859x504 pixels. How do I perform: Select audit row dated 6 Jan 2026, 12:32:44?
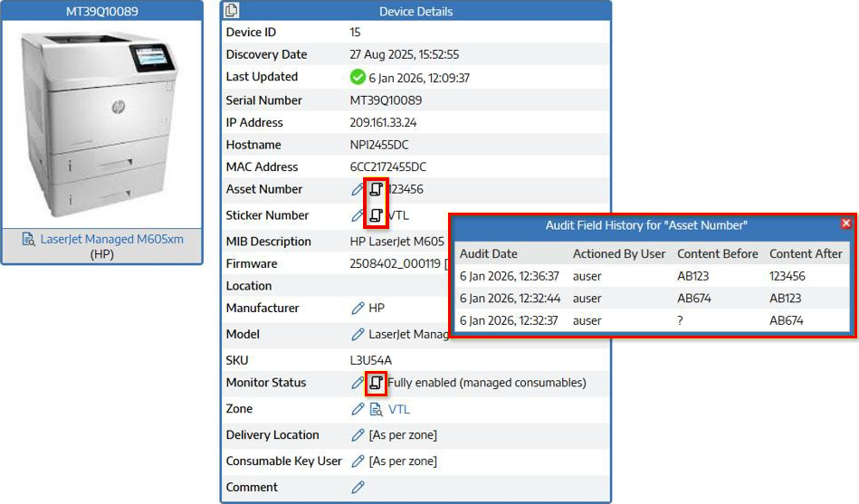(652, 299)
